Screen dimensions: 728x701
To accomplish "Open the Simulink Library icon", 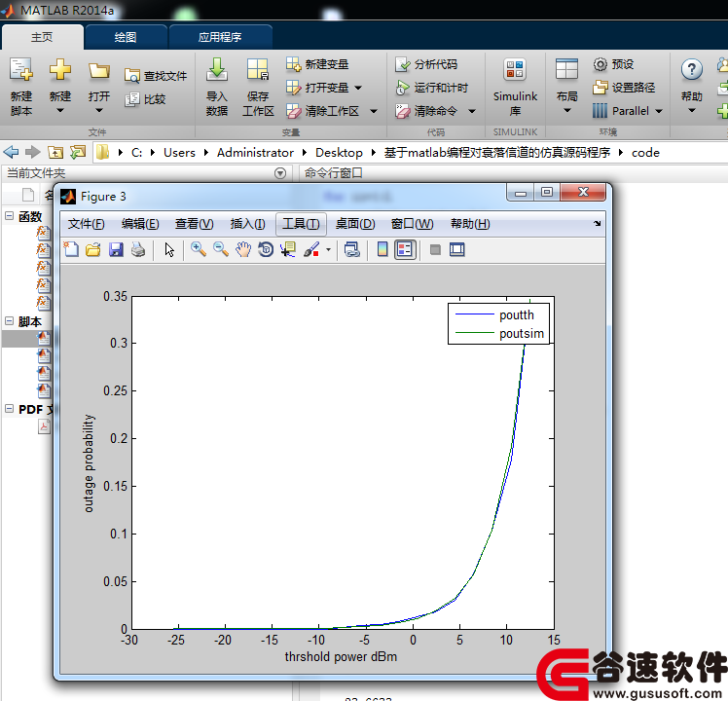I will [515, 70].
